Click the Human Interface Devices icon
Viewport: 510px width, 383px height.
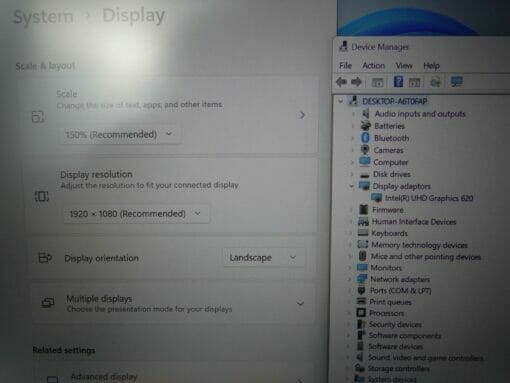[363, 221]
